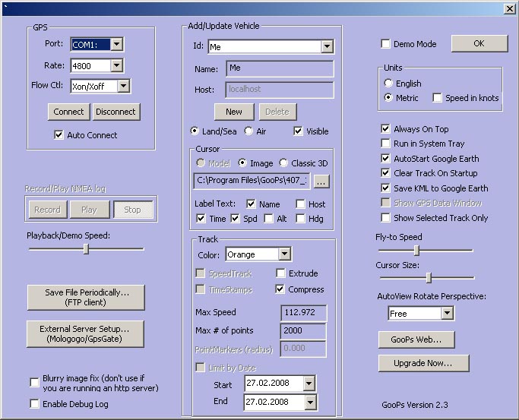Toggle the Time label checkbox
Viewport: 519px width, 420px height.
click(x=201, y=218)
